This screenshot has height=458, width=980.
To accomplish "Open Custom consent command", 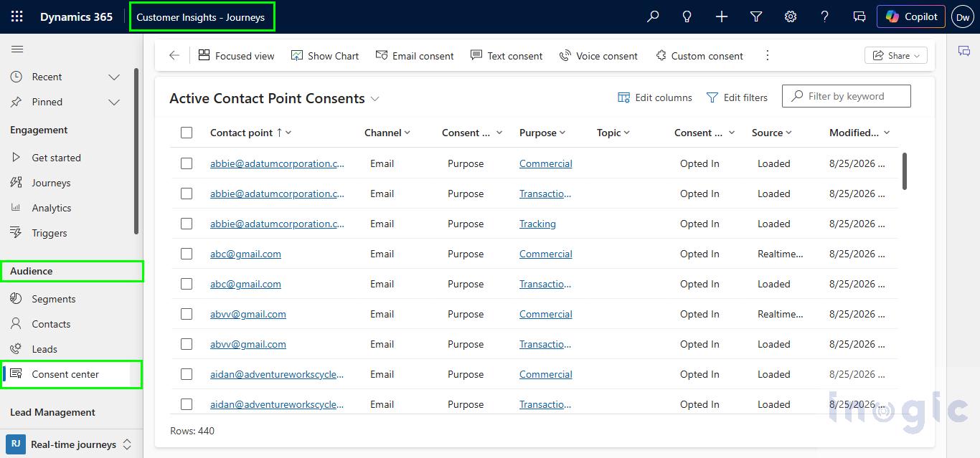I will [x=699, y=55].
